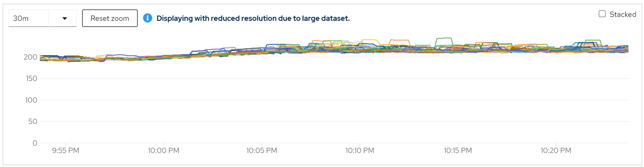Click the 9:55 PM axis label
Image resolution: width=644 pixels, height=167 pixels.
coord(66,150)
